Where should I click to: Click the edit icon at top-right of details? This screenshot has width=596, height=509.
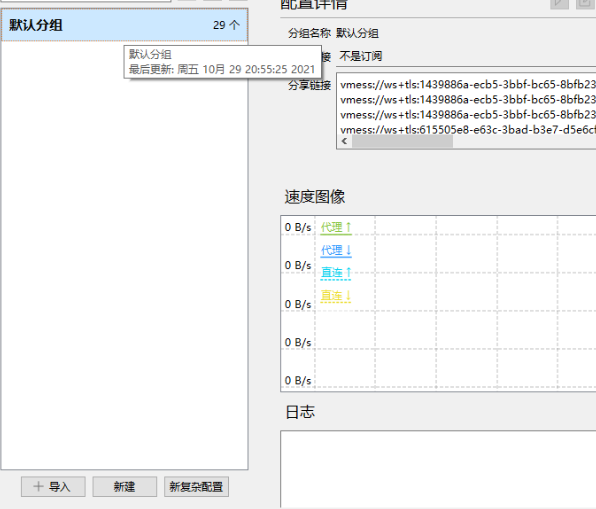[586, 4]
